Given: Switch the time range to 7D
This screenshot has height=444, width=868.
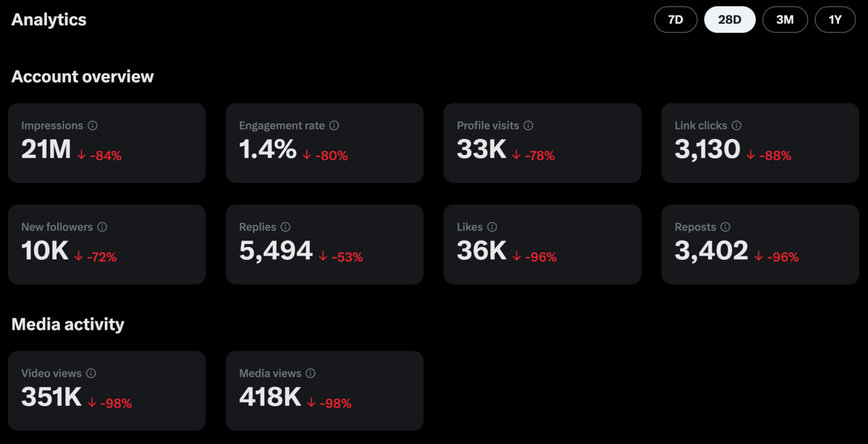Looking at the screenshot, I should tap(676, 19).
